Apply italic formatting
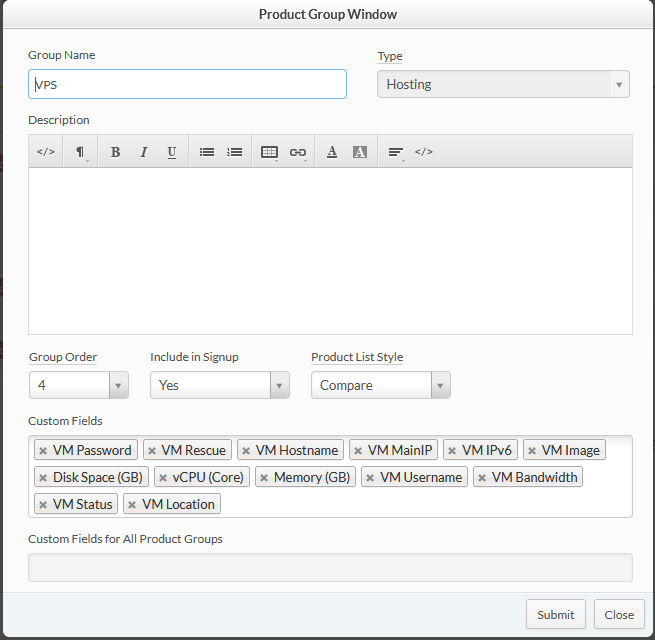The width and height of the screenshot is (655, 640). coord(144,152)
